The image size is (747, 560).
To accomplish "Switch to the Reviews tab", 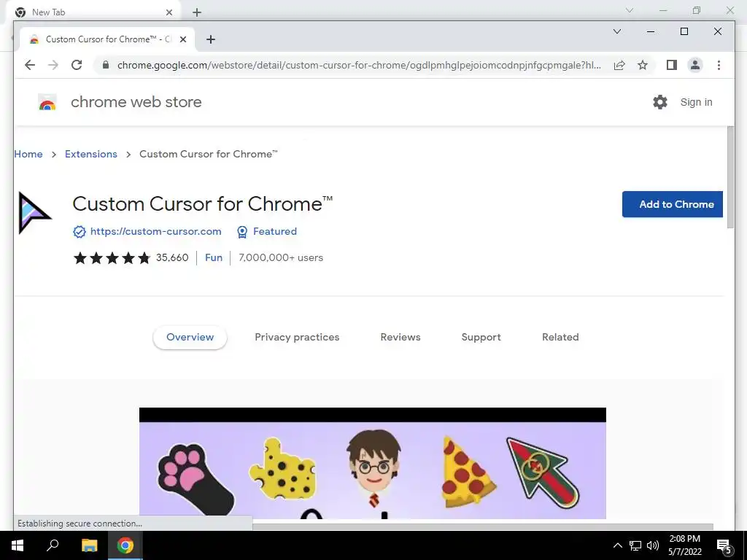I will [400, 337].
